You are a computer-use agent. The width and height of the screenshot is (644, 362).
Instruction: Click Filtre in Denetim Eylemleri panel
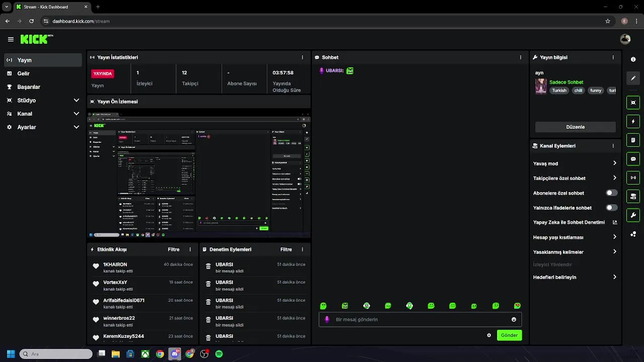[286, 249]
